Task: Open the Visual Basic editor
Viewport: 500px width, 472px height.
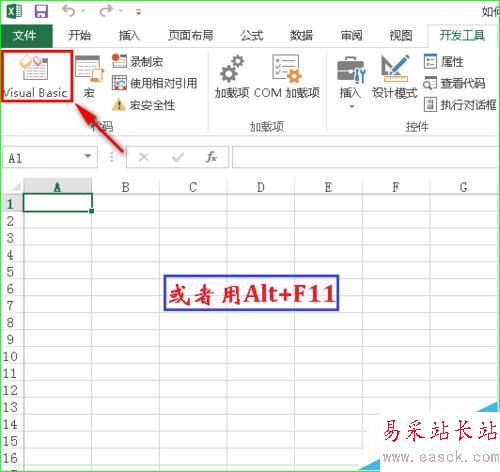Action: 36,76
